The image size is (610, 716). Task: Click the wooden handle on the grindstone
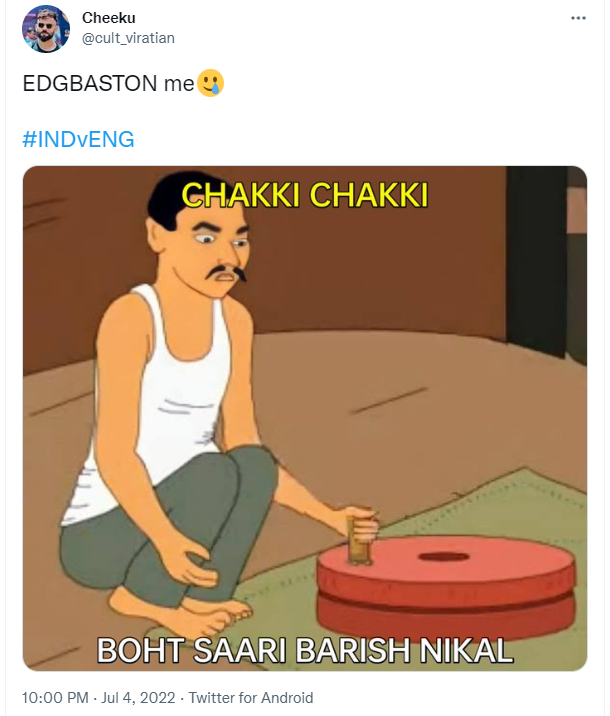point(360,538)
